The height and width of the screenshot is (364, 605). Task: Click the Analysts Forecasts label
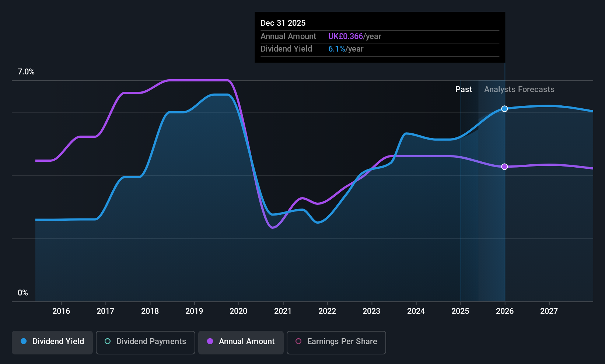point(519,89)
